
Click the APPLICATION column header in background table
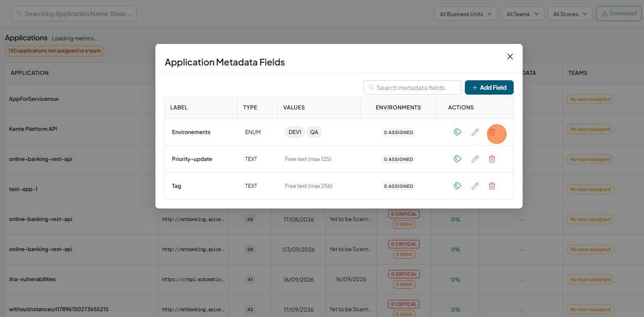30,73
